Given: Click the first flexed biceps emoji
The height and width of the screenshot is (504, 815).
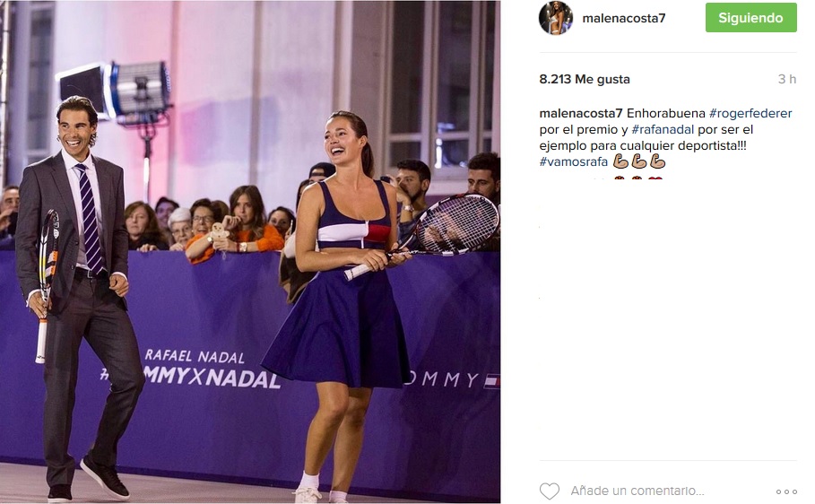Looking at the screenshot, I should tap(620, 161).
